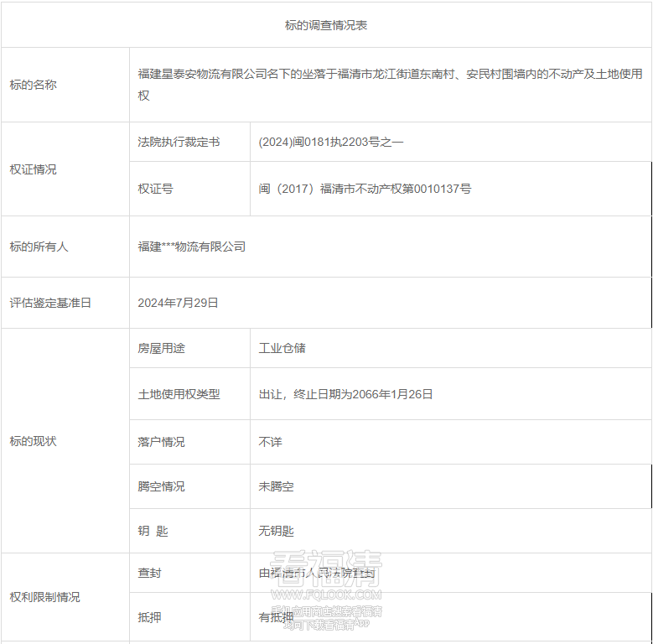This screenshot has width=653, height=644.
Task: Click the 不详 value for 落户情况
Action: point(271,442)
